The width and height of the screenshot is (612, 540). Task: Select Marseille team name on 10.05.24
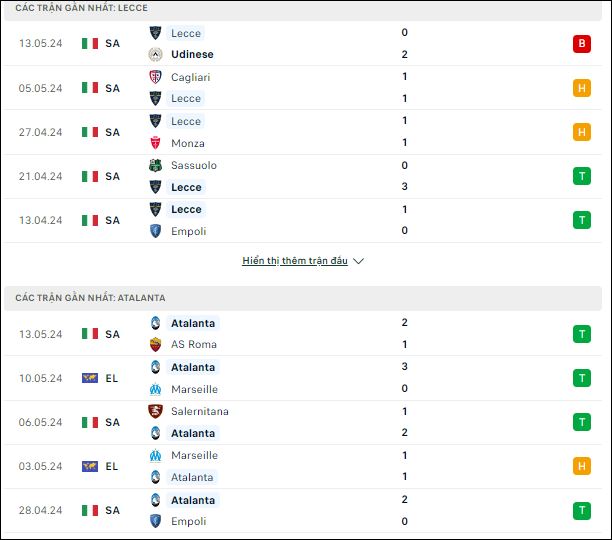(194, 389)
